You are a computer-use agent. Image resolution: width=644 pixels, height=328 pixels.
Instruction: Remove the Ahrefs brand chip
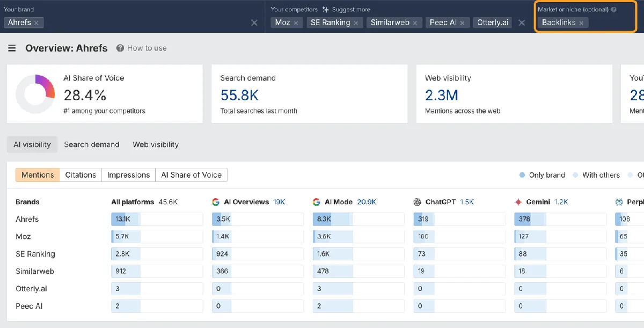pos(36,23)
